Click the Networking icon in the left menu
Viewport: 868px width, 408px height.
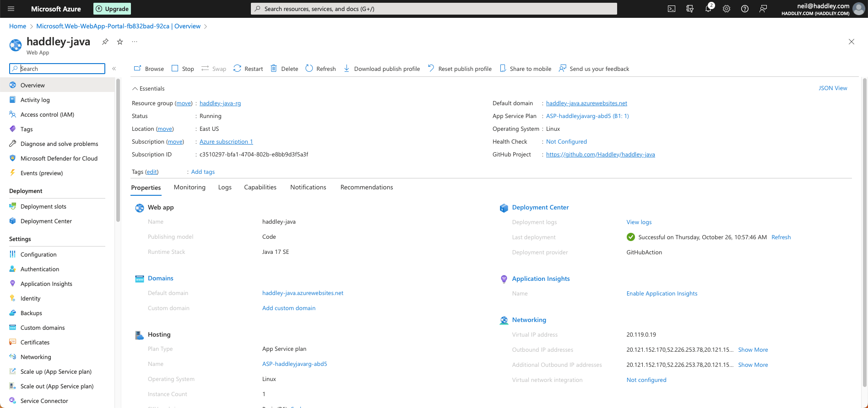tap(13, 357)
